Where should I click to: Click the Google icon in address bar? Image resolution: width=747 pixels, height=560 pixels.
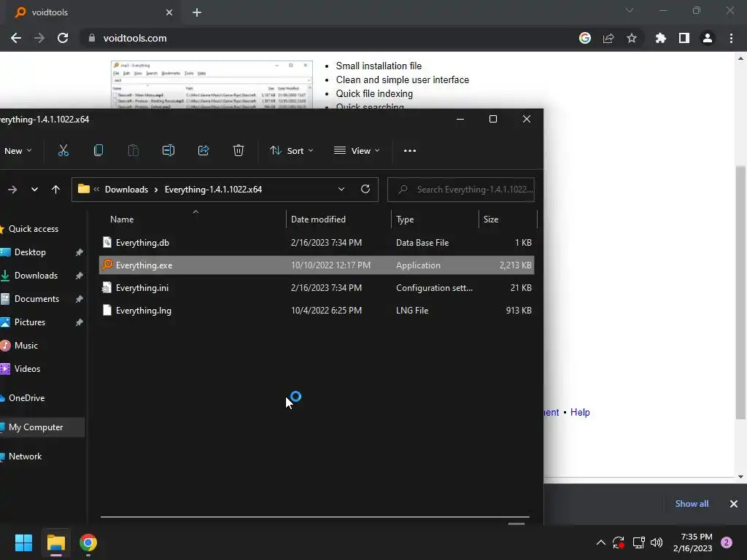coord(585,38)
